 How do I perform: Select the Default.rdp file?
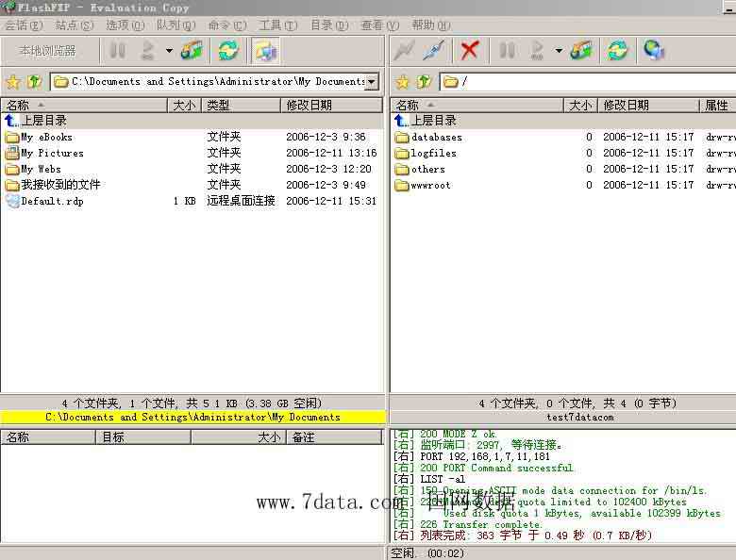[x=192, y=201]
